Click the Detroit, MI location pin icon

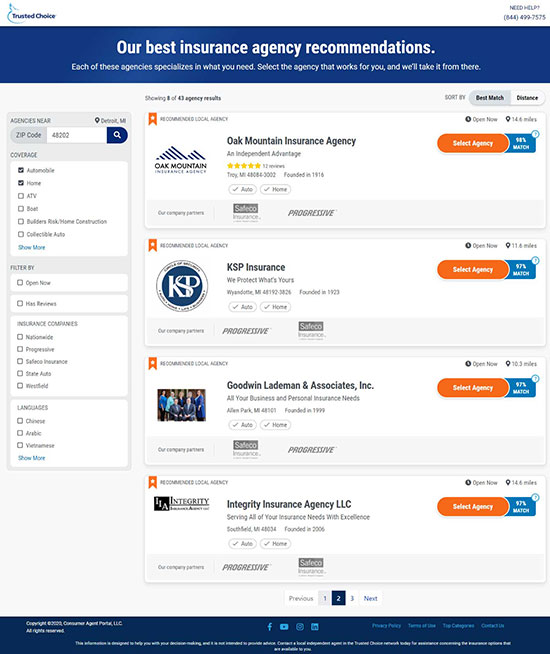pyautogui.click(x=97, y=120)
